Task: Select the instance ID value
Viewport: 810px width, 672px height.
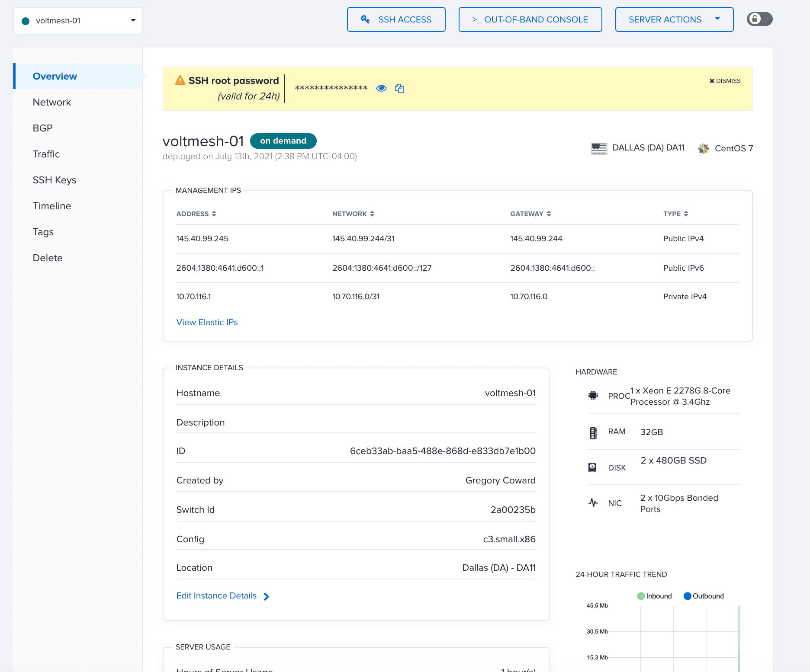Action: 443,451
